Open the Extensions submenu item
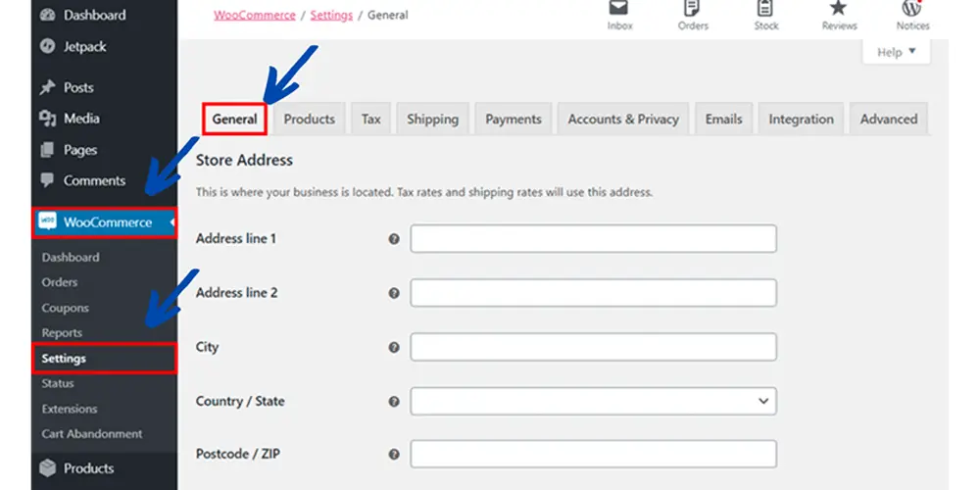Image resolution: width=980 pixels, height=490 pixels. 70,409
